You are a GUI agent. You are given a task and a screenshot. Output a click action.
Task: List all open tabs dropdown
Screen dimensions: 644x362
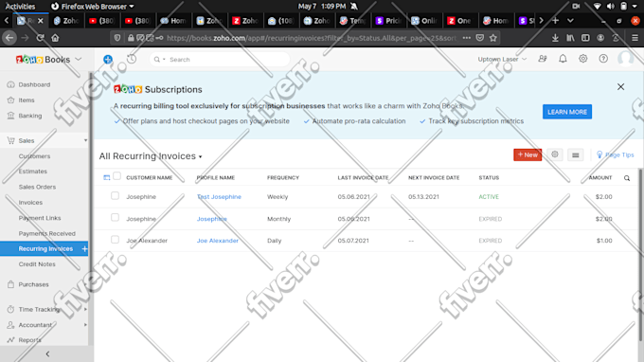point(570,20)
